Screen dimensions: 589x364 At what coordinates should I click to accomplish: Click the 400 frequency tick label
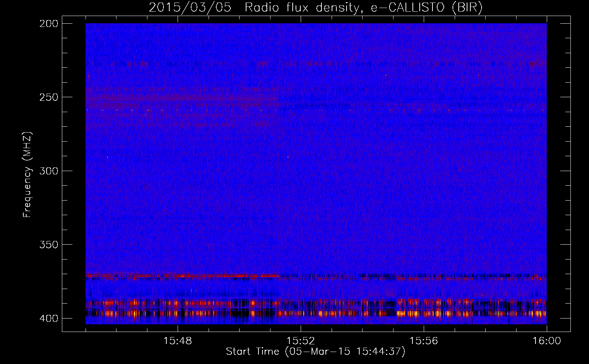pos(49,318)
